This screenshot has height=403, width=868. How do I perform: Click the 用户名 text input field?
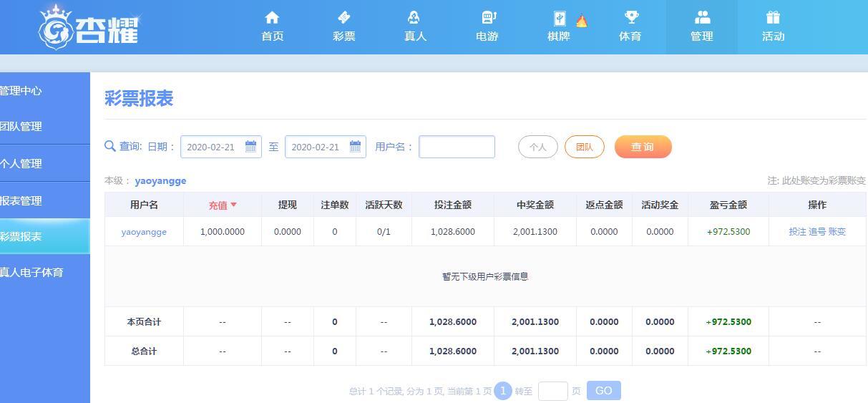coord(457,147)
